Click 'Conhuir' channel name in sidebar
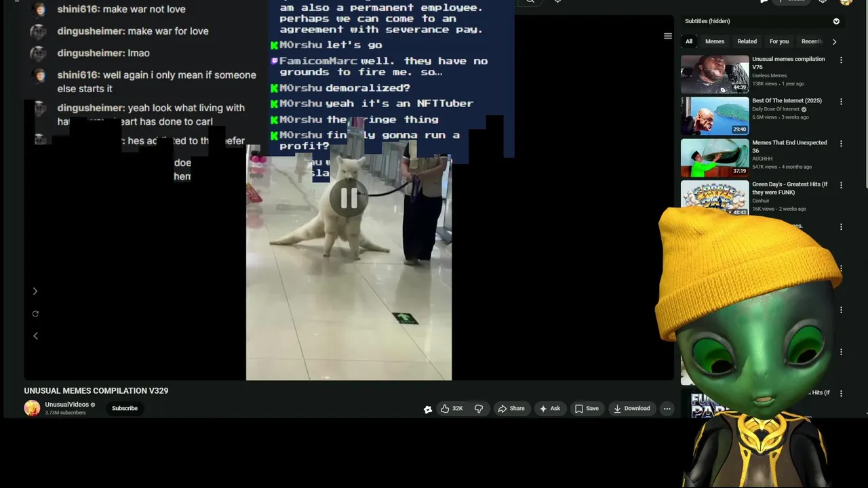The width and height of the screenshot is (868, 488). coord(761,201)
